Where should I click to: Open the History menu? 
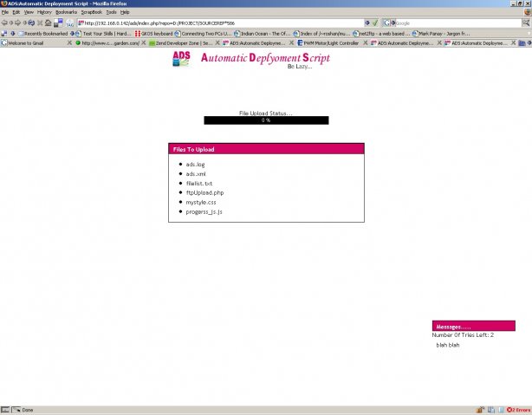(x=44, y=12)
